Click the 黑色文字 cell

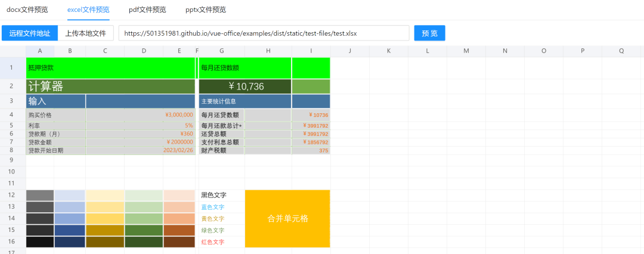tap(222, 195)
